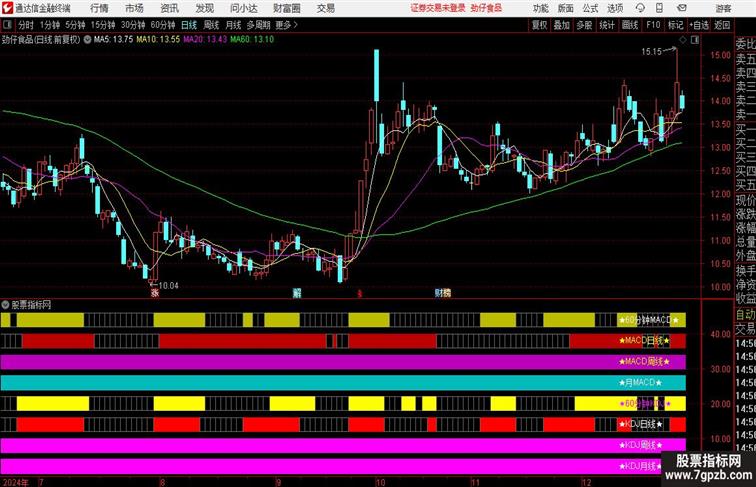Open the 行情 menu
The image size is (756, 487).
pos(99,8)
